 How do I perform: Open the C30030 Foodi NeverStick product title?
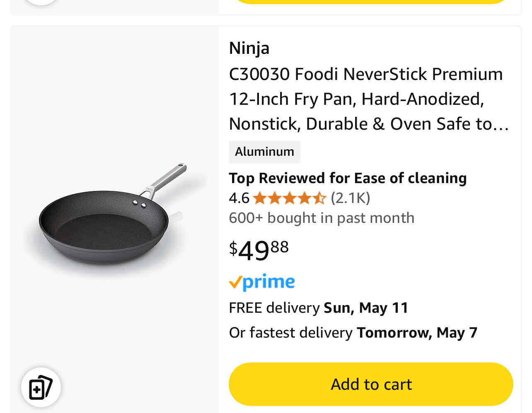pos(369,99)
